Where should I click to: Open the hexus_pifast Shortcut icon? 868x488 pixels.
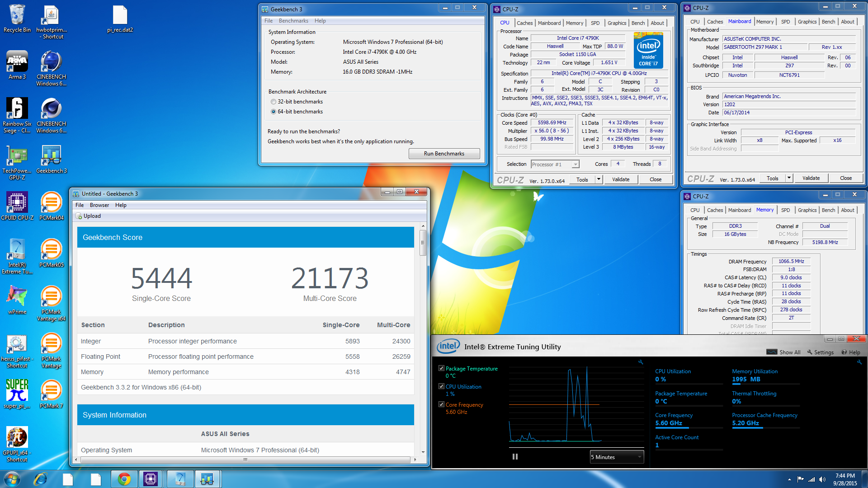coord(17,352)
